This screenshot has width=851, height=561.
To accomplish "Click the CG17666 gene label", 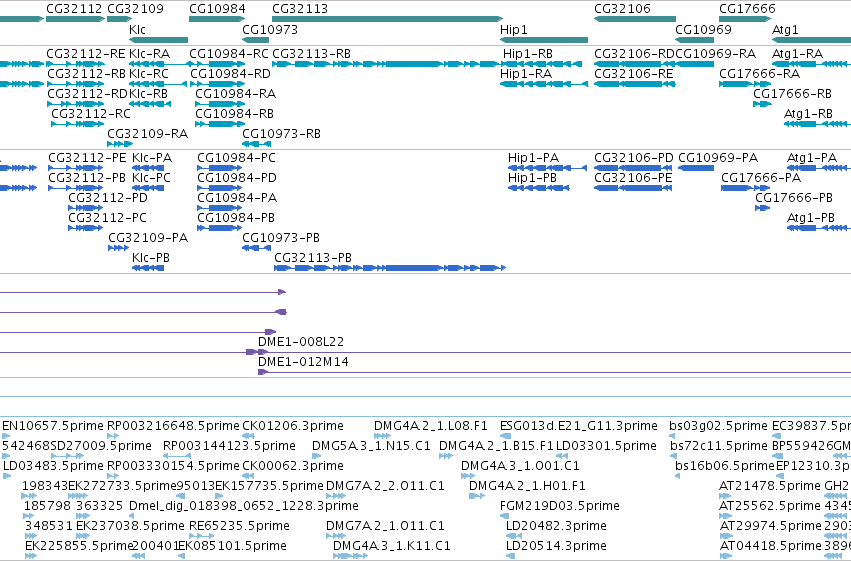I will 747,9.
